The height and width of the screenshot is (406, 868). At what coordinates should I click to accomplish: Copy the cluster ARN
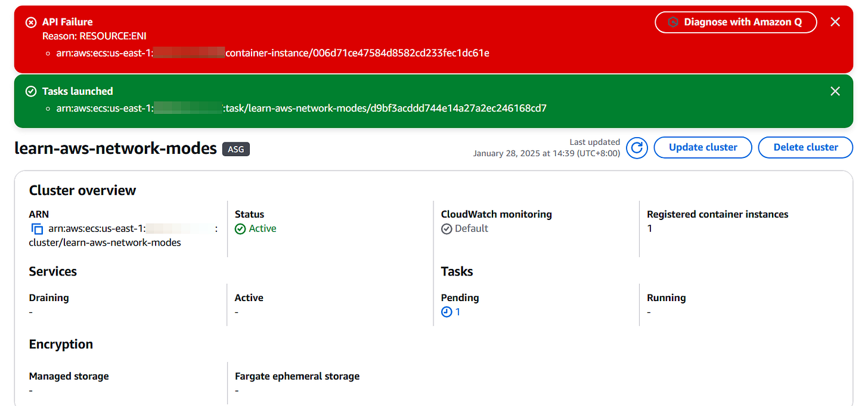pyautogui.click(x=37, y=229)
